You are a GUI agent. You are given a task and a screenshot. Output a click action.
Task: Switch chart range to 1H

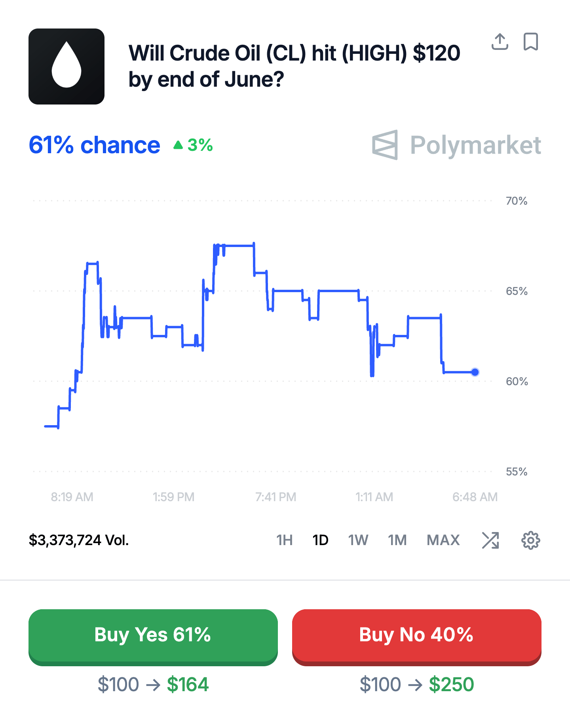pyautogui.click(x=284, y=540)
